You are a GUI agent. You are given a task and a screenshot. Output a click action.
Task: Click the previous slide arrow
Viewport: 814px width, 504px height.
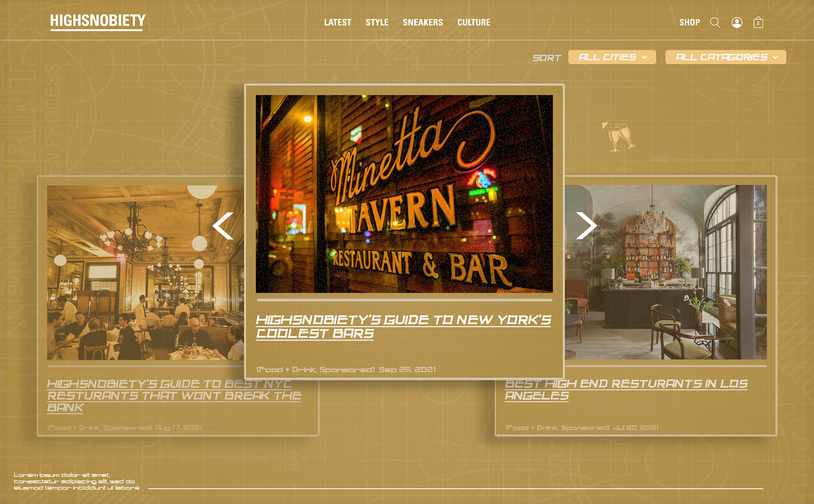223,226
